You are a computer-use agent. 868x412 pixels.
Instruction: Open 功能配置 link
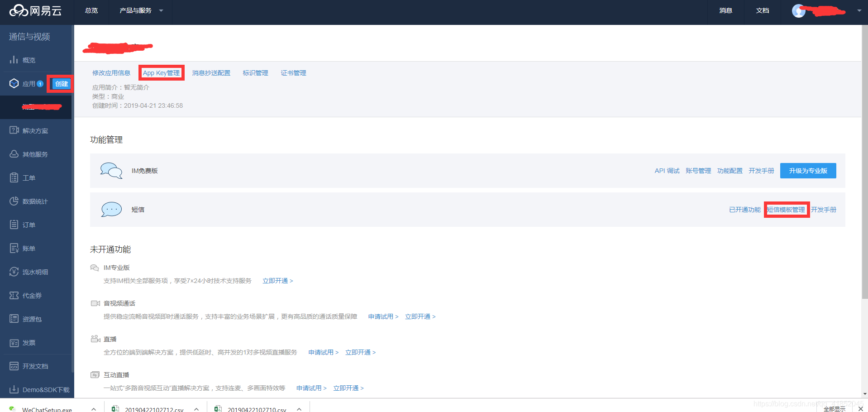[x=730, y=171]
